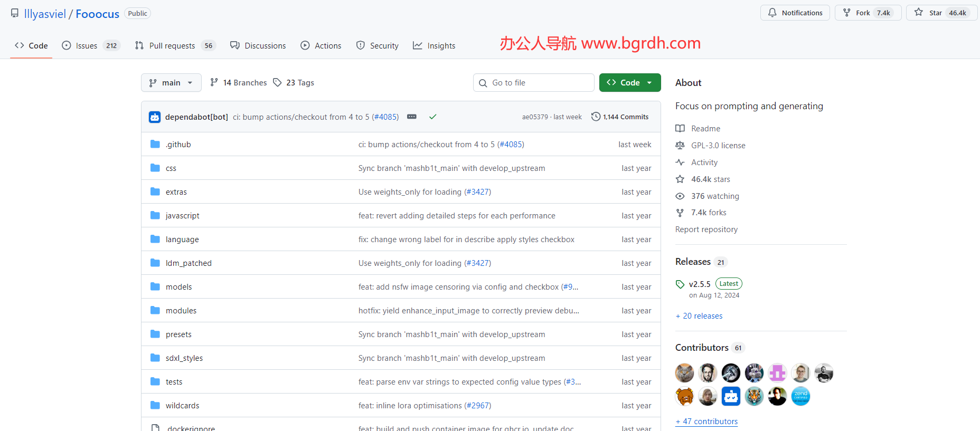
Task: Open the v2.5.5 latest release link
Action: pos(700,284)
